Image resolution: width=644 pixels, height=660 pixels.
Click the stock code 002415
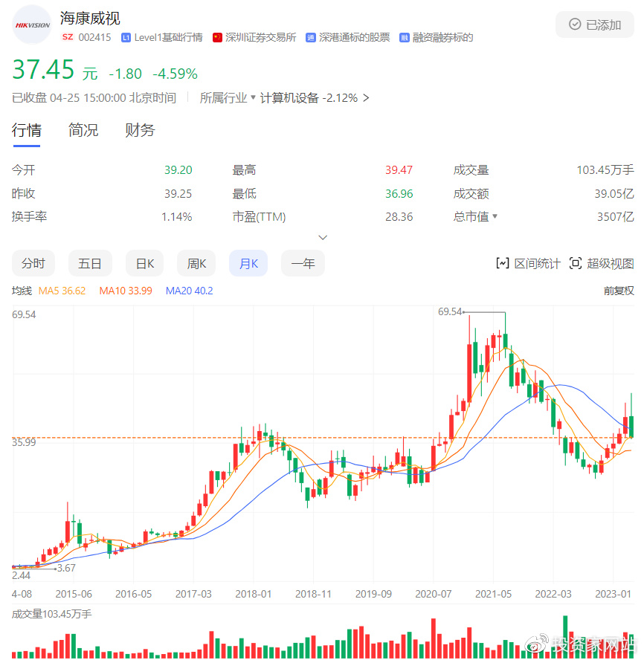coord(94,37)
